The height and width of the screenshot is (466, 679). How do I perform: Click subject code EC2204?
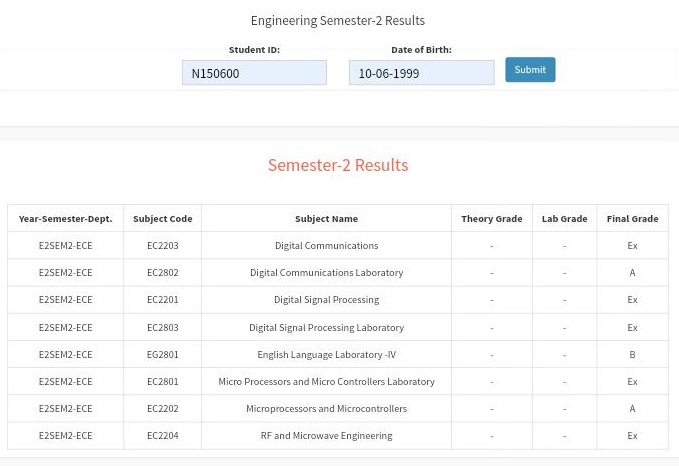[x=162, y=435]
